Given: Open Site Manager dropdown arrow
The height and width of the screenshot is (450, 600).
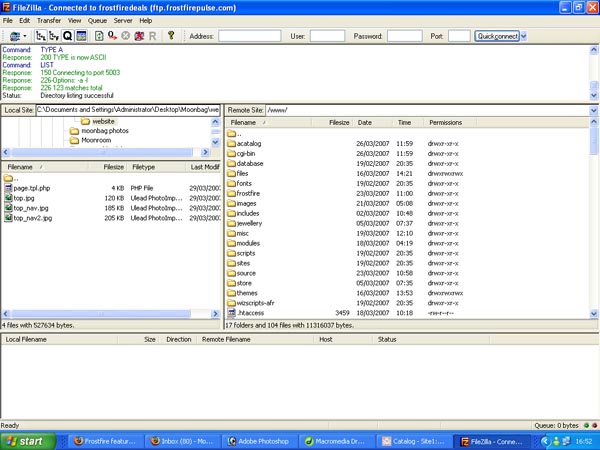Looking at the screenshot, I should pyautogui.click(x=24, y=35).
